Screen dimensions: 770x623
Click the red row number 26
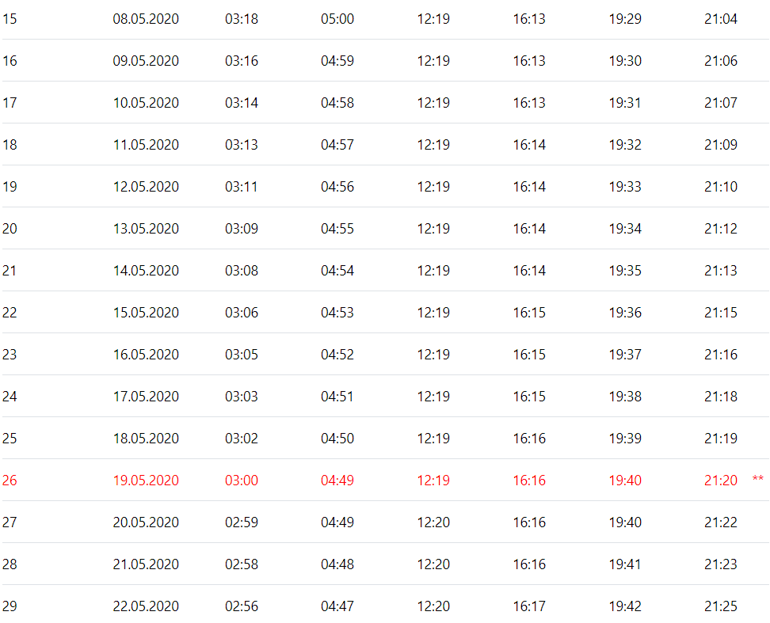[x=10, y=481]
